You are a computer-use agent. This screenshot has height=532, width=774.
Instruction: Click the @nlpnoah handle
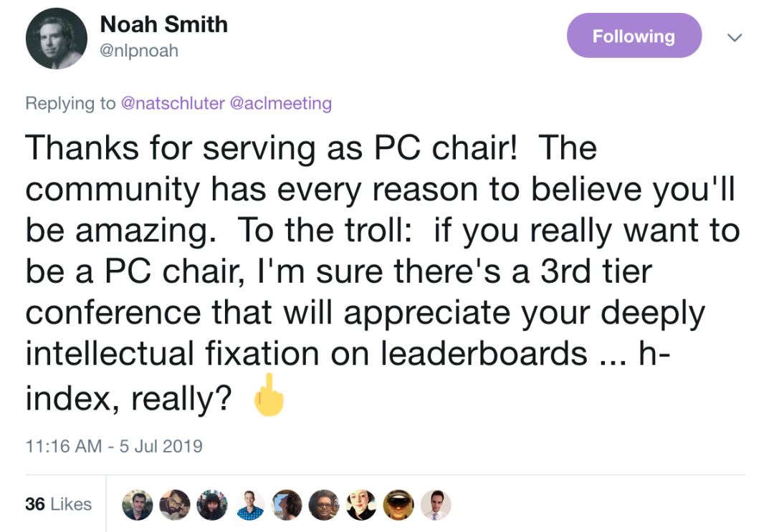(139, 51)
